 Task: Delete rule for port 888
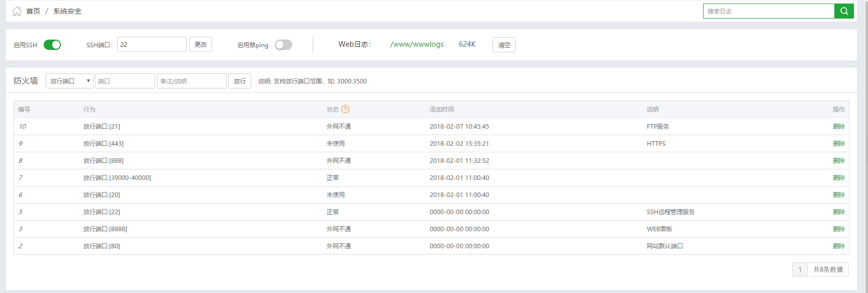pyautogui.click(x=839, y=161)
